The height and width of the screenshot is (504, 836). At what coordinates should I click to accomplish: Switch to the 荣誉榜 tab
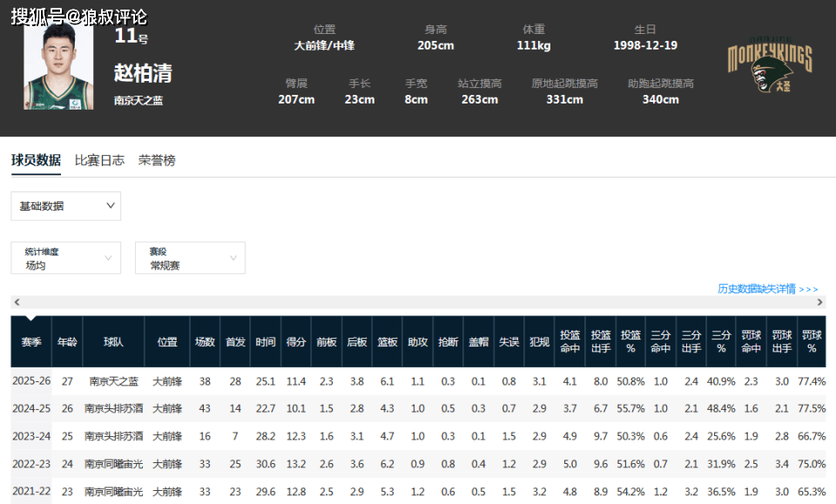(157, 160)
